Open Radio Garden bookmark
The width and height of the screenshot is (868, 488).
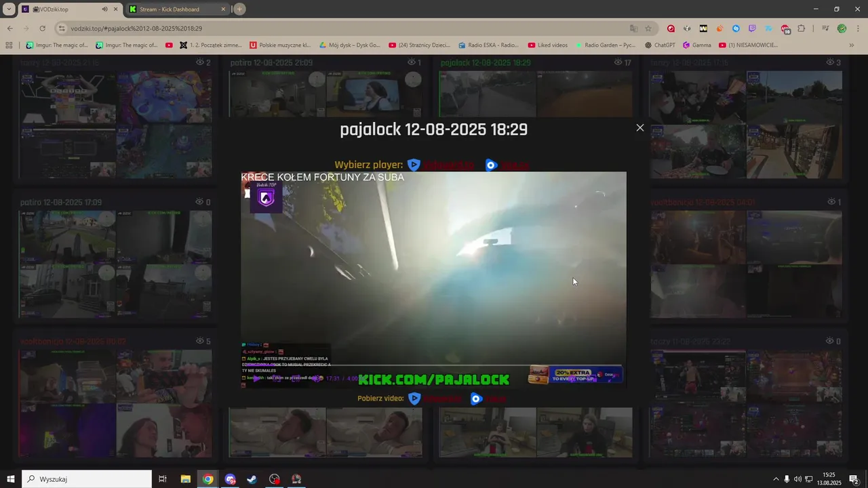click(x=605, y=45)
